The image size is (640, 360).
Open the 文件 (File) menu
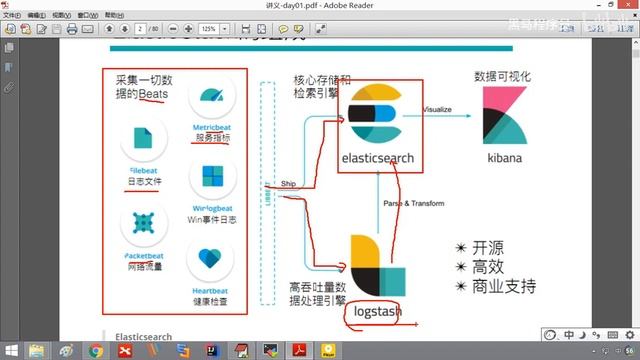(11, 16)
